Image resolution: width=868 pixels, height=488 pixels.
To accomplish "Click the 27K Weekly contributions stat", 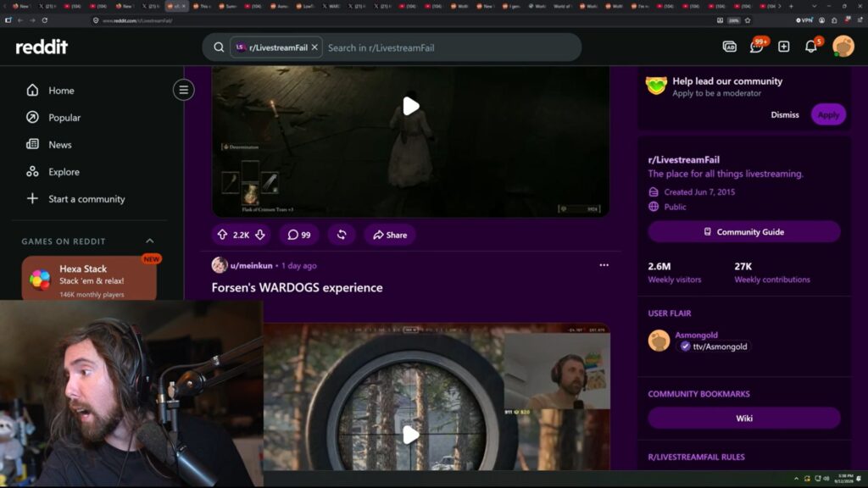I will point(771,272).
